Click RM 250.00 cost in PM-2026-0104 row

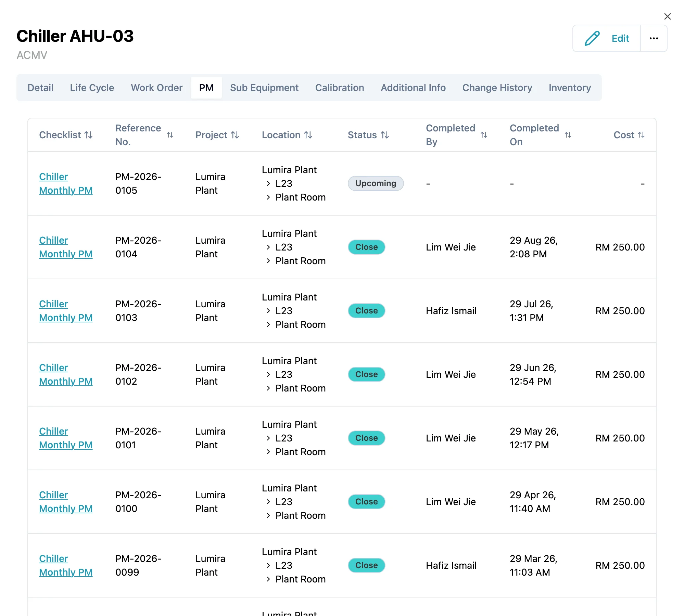pos(620,247)
